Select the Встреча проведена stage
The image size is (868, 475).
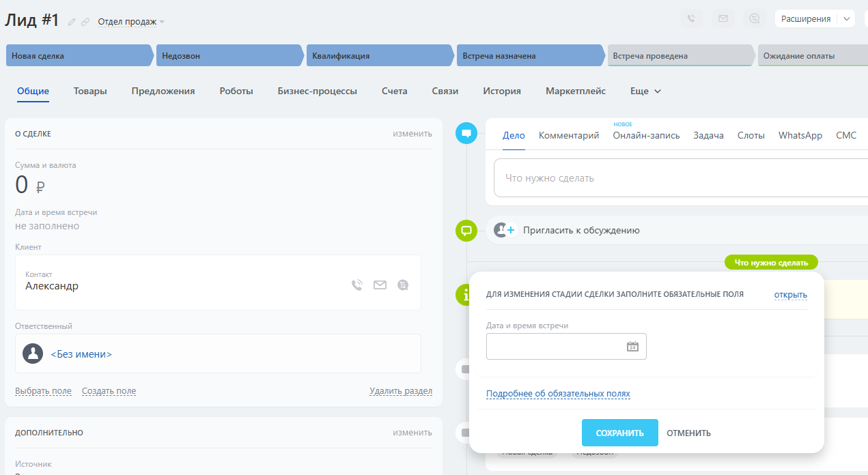(x=680, y=56)
